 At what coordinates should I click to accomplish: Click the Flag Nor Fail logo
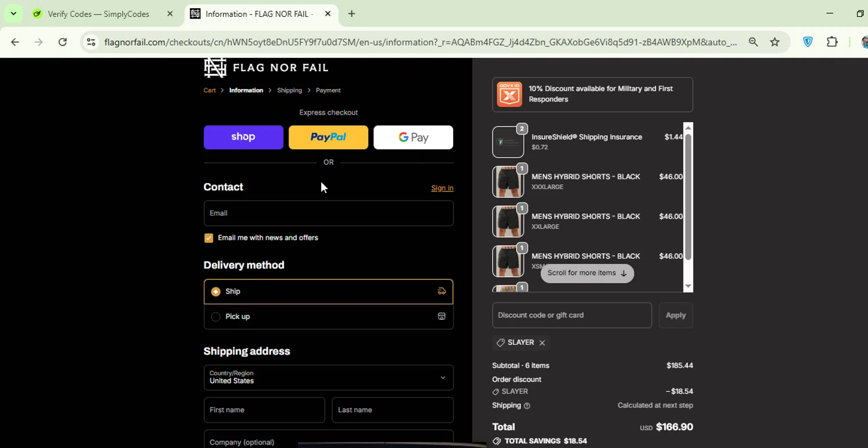click(266, 68)
